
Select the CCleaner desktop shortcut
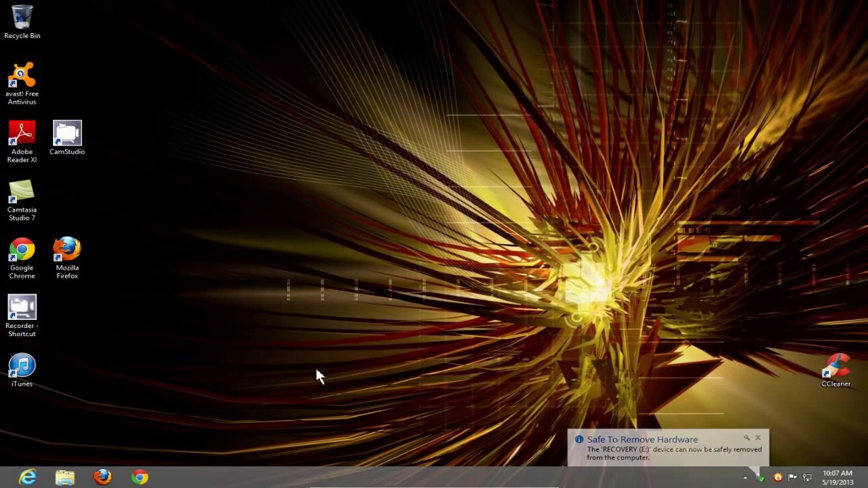click(x=835, y=371)
